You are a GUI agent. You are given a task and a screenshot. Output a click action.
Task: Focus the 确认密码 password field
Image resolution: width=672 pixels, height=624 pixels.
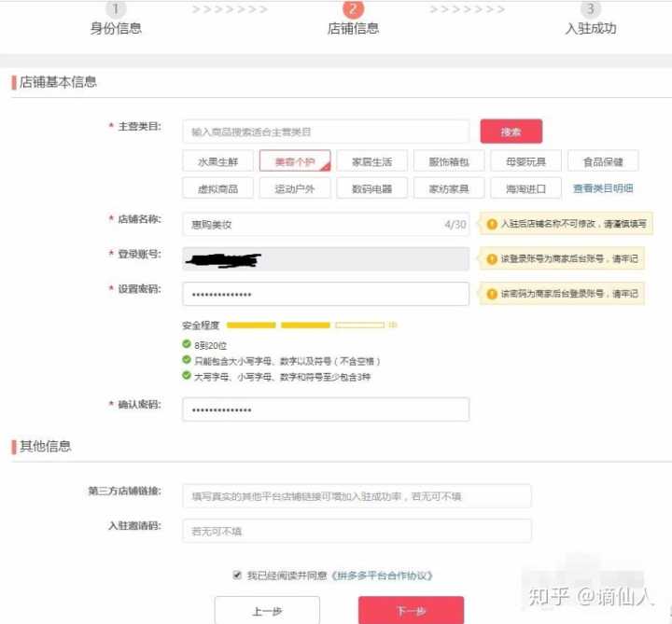pos(326,409)
